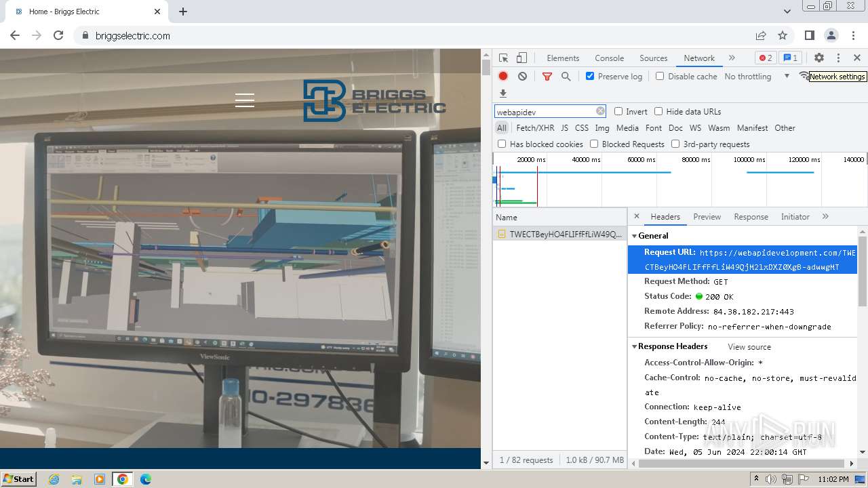
Task: Select the TWECTBeyHO4FLIFffLiW49Q request row
Action: coord(560,234)
